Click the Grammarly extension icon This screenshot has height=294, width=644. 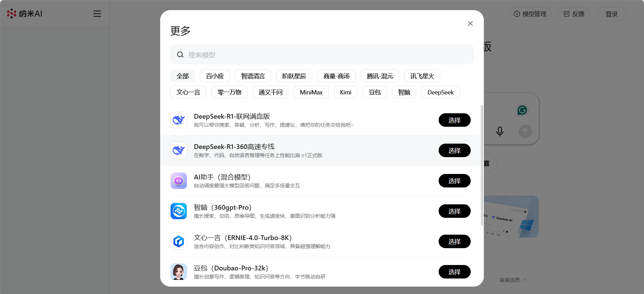[x=522, y=110]
